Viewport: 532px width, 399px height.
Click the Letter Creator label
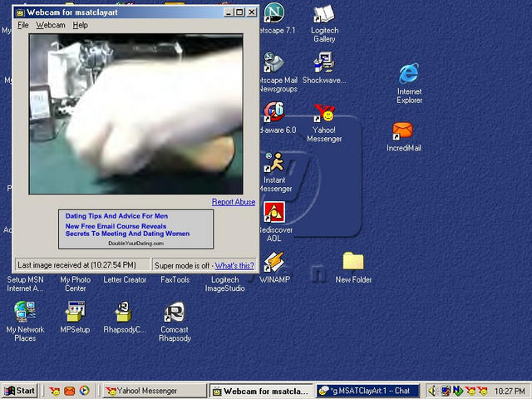tap(125, 280)
